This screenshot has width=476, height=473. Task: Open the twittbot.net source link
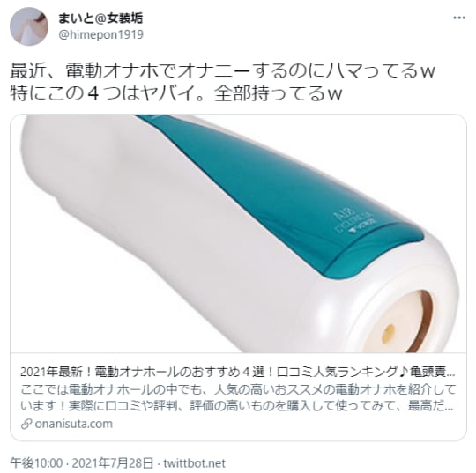pos(194,463)
